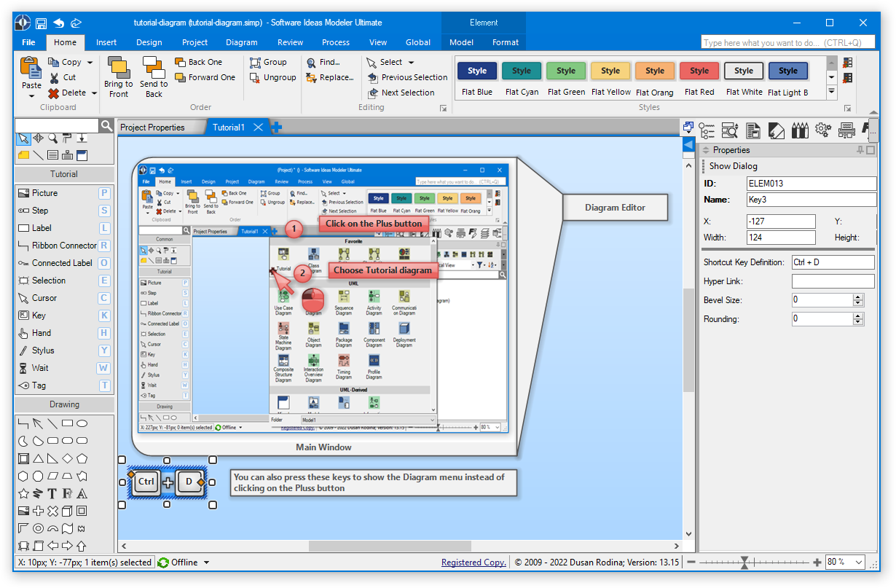Choose the Ribbon Connector element
Screen dimensions: 896x588
point(64,246)
